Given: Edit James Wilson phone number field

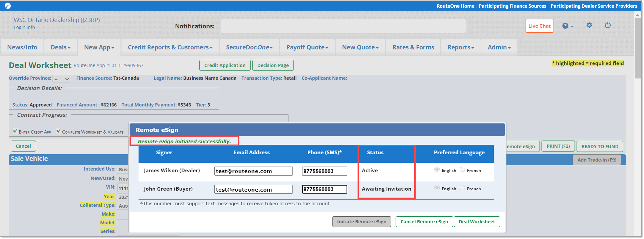Looking at the screenshot, I should point(325,171).
